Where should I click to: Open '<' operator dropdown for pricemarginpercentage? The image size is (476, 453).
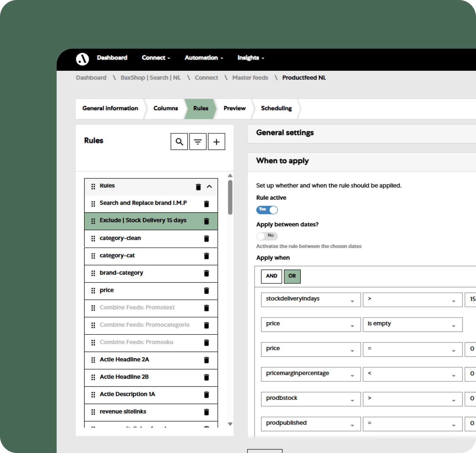[x=412, y=374]
